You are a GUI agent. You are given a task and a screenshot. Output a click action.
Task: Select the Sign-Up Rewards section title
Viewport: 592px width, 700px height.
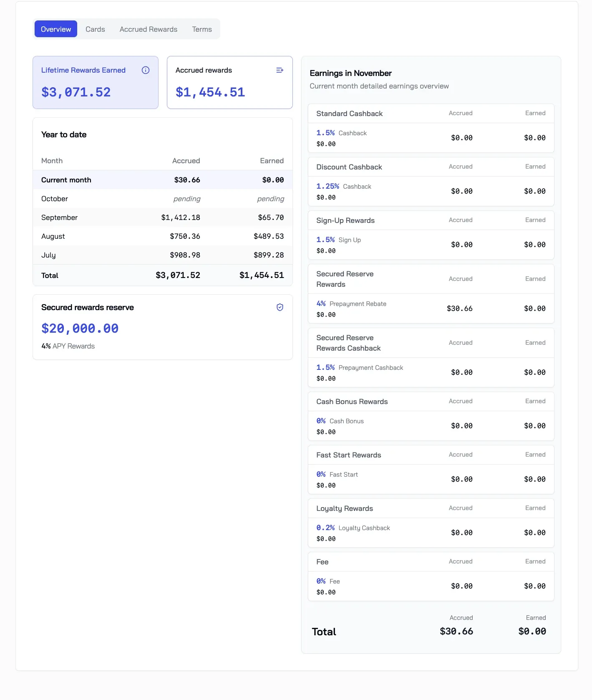[x=345, y=220]
